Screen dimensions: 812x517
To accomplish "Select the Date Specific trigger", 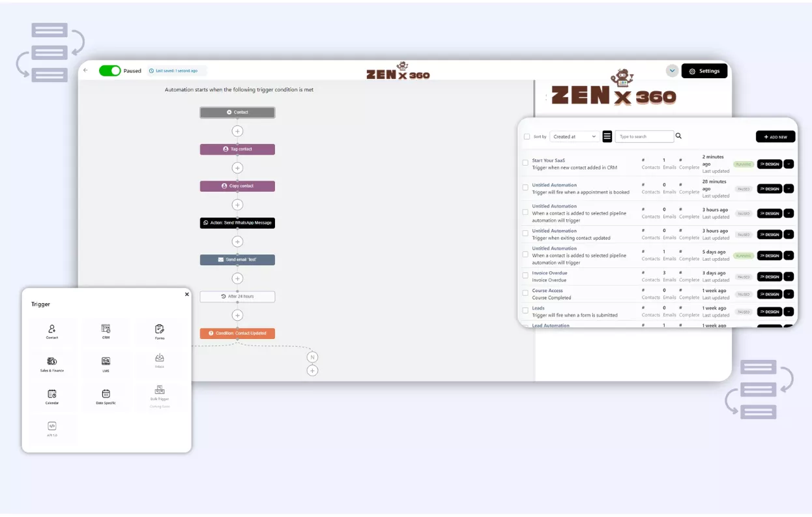I will [106, 394].
